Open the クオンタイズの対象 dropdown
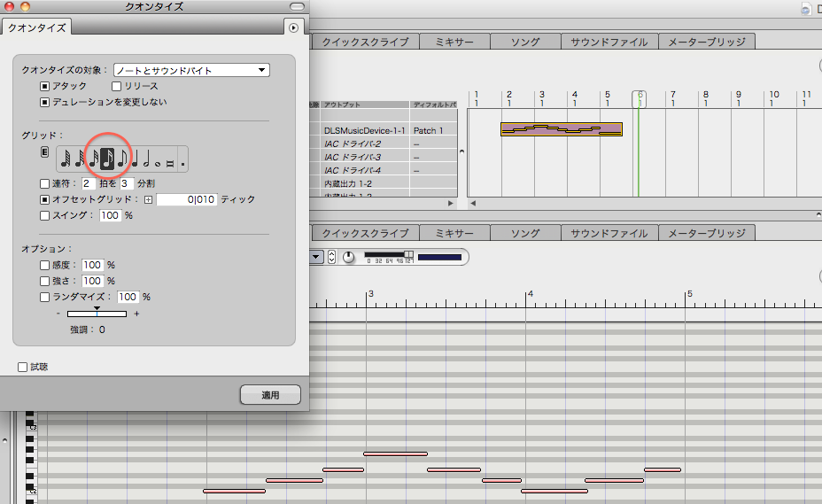 coord(192,70)
